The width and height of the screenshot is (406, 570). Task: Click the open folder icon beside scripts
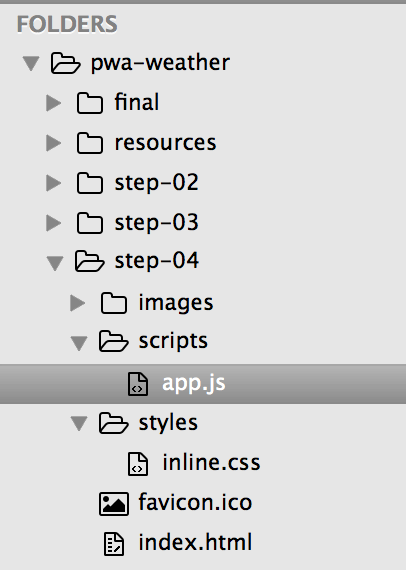coord(113,341)
